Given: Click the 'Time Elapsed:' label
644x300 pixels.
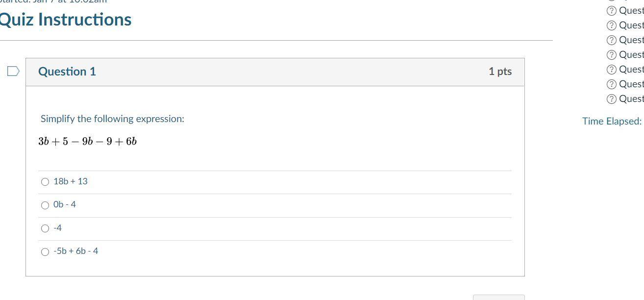Looking at the screenshot, I should 612,121.
